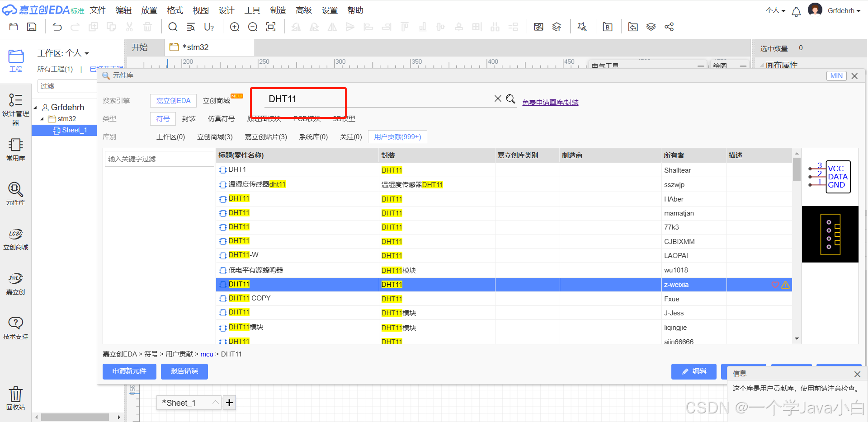
Task: Select the 封装 type filter
Action: pos(189,118)
